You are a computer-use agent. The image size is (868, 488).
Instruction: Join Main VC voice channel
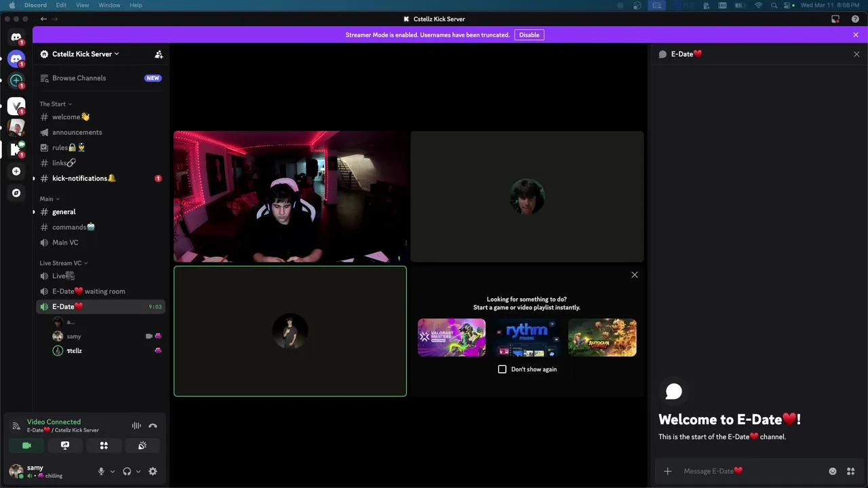pyautogui.click(x=100, y=242)
